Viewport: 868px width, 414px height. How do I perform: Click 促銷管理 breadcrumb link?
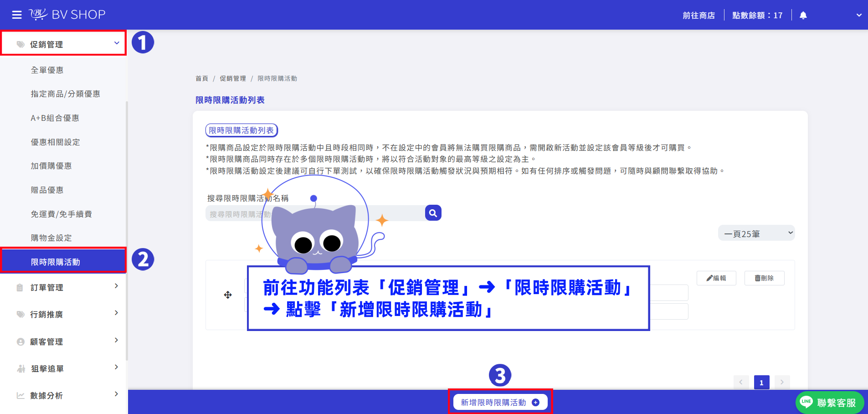233,78
